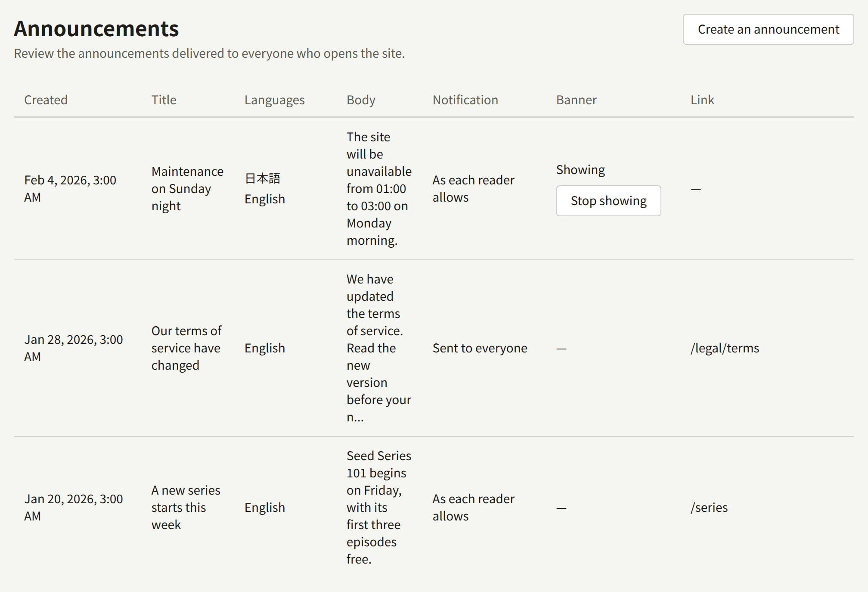This screenshot has height=592, width=868.
Task: Click the 日本語 language label
Action: tap(263, 178)
